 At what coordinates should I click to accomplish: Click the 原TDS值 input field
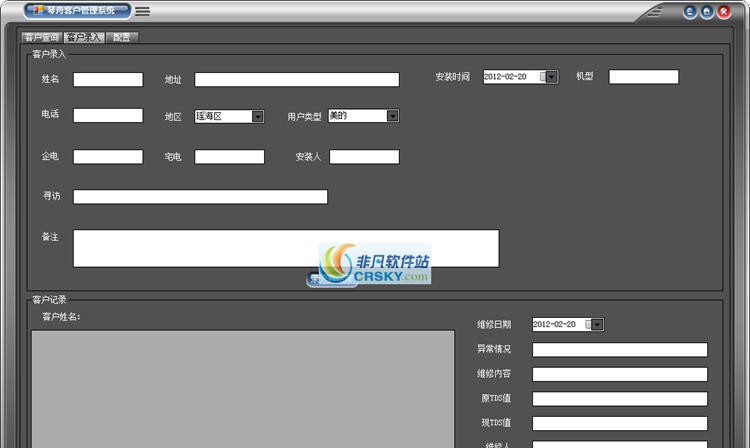click(620, 399)
